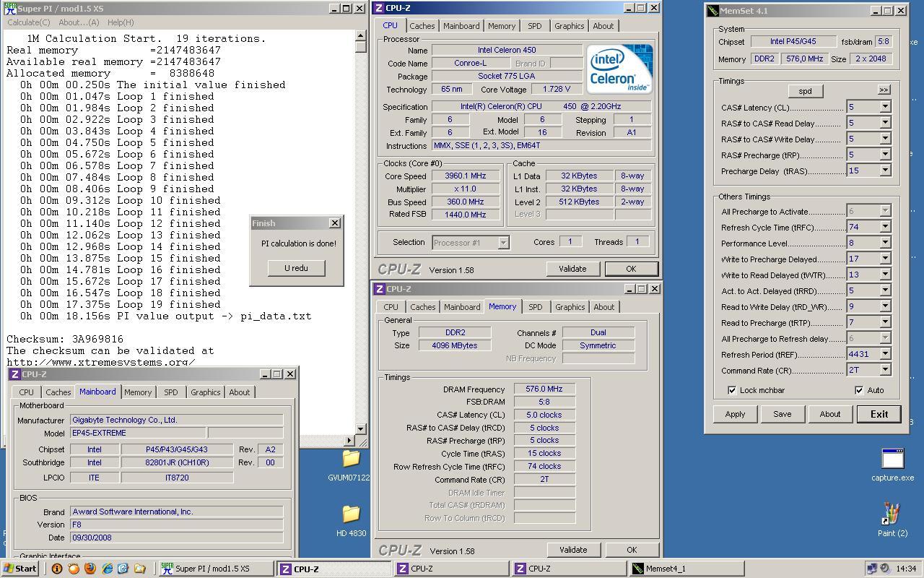This screenshot has width=924, height=578.
Task: Open Write to Read Delayed (tWTR) dropdown
Action: [885, 275]
